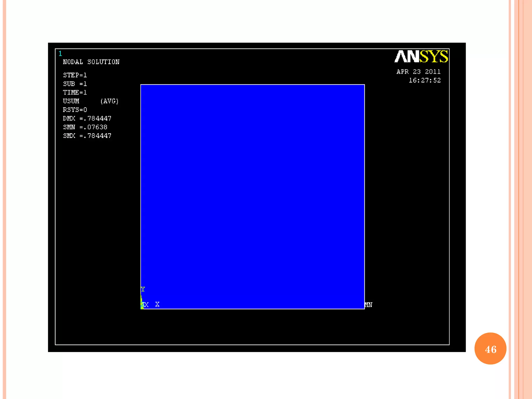Click the cyan window number 1
Image resolution: width=532 pixels, height=399 pixels.
click(x=60, y=54)
